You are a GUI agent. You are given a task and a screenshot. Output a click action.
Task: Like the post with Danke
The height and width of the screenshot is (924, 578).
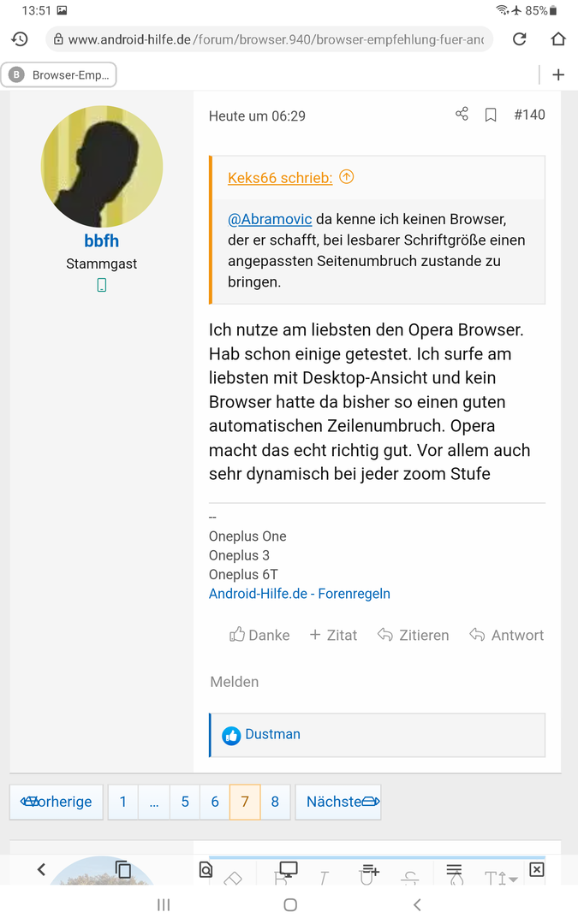pyautogui.click(x=259, y=635)
